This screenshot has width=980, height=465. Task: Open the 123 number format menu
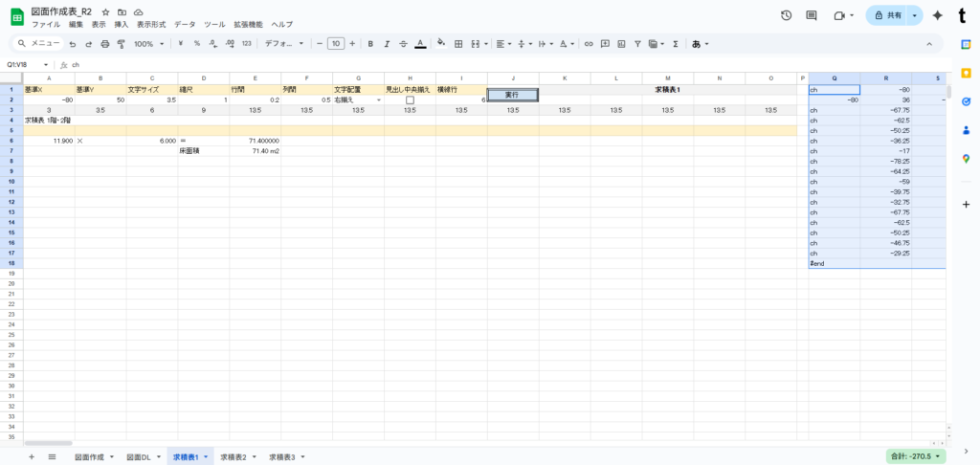coord(246,44)
